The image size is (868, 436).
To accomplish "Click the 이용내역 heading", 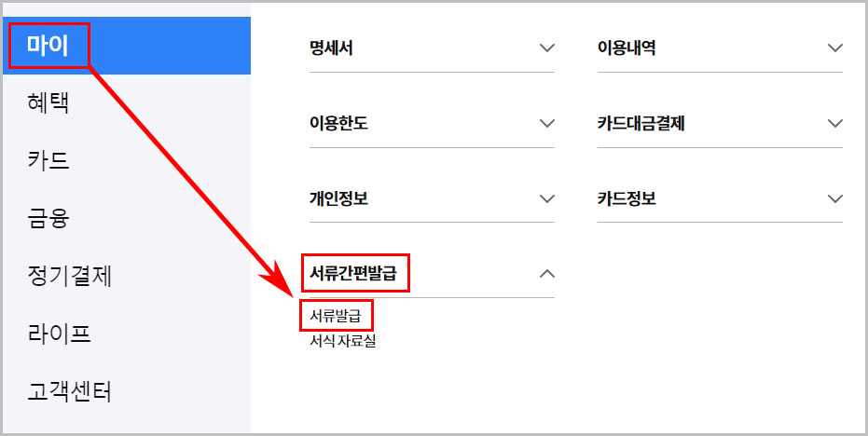I will click(x=627, y=48).
